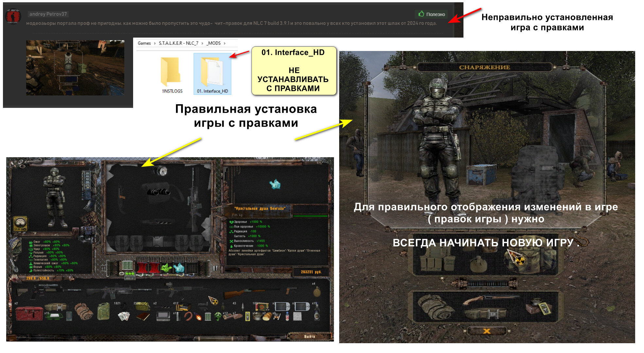Select the green jerrycan inventory item
Image resolution: width=644 pixels, height=353 pixels.
pyautogui.click(x=104, y=311)
